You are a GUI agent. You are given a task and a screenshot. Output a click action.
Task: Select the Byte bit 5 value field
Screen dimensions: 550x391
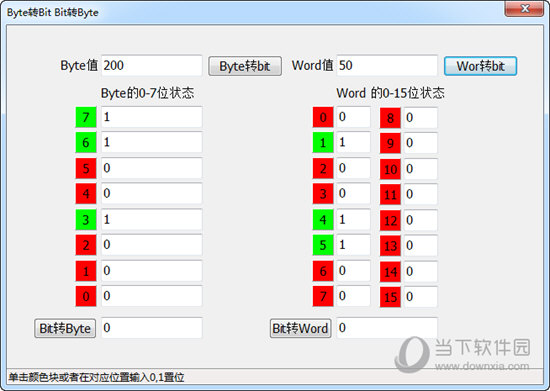pyautogui.click(x=152, y=168)
